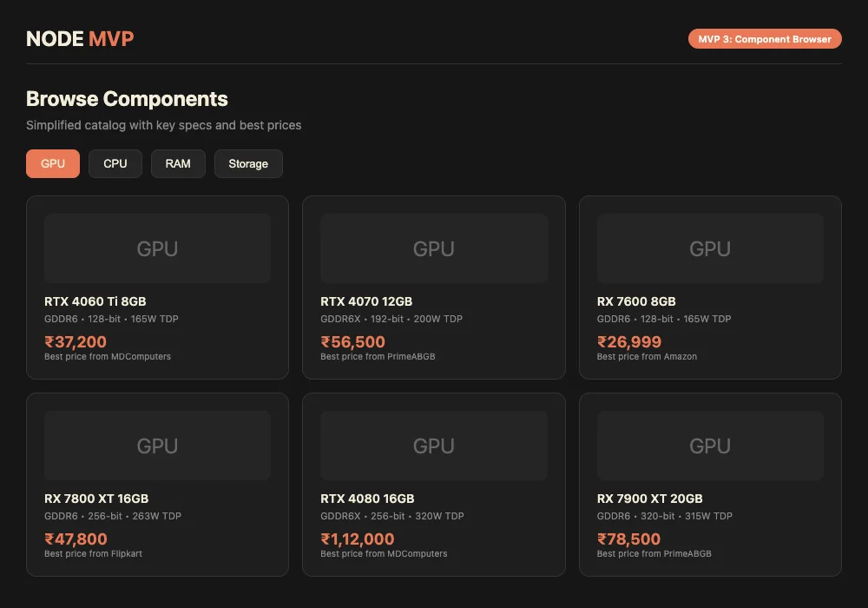Open the Storage category

pyautogui.click(x=248, y=163)
